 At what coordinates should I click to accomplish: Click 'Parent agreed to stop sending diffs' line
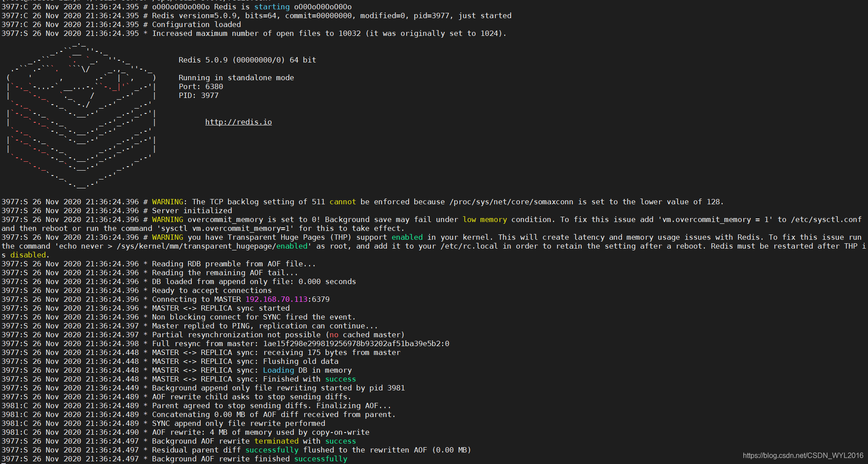pyautogui.click(x=196, y=406)
